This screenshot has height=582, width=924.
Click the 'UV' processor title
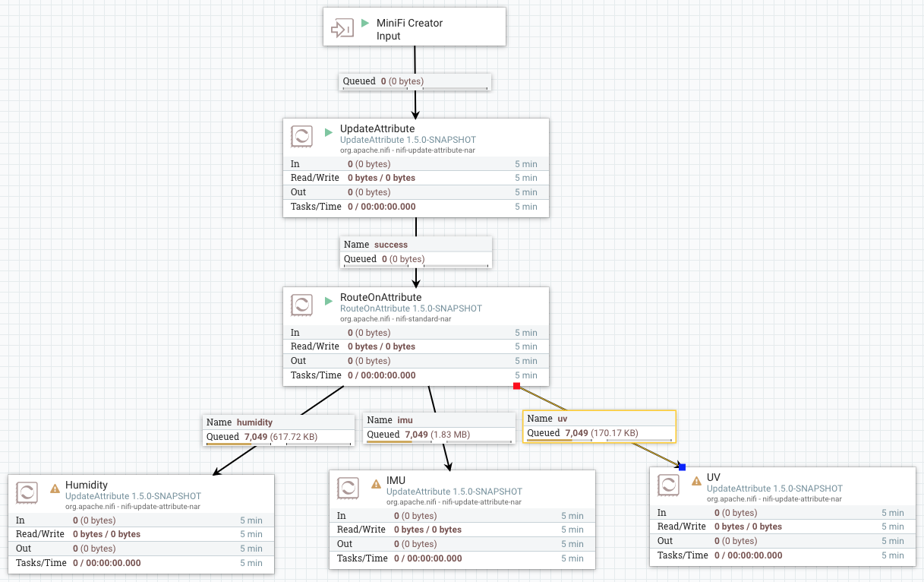714,477
